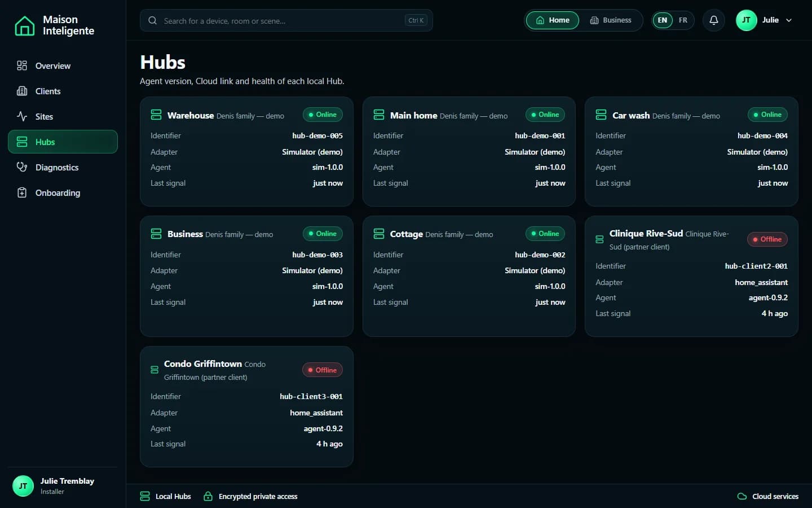Viewport: 812px width, 508px height.
Task: Click the Online badge on Warehouse card
Action: point(323,115)
